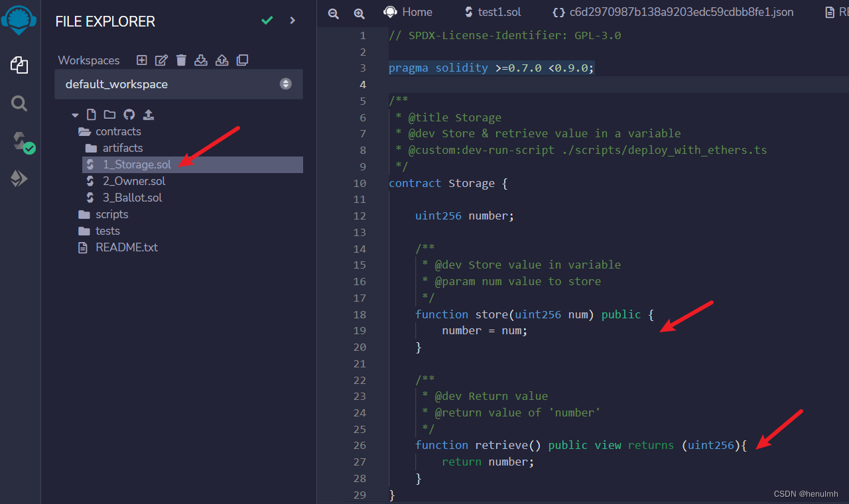Rename workspace using the edit pencil icon

[x=161, y=60]
